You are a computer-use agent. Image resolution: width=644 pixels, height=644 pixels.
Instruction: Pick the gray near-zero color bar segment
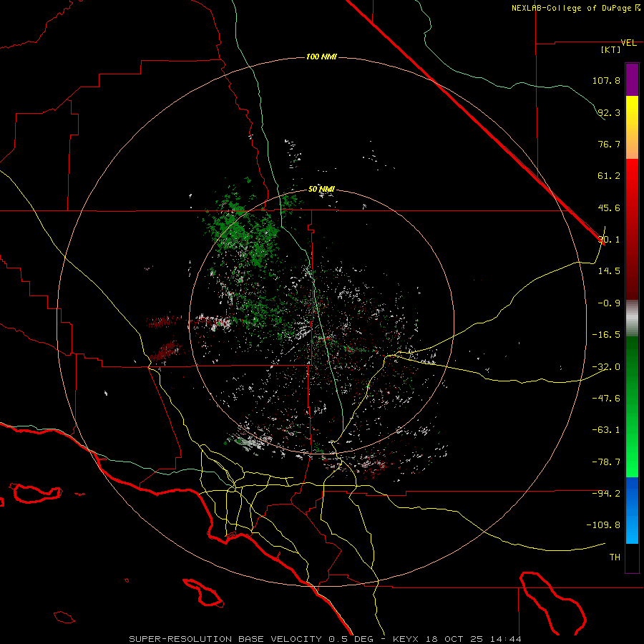(632, 318)
